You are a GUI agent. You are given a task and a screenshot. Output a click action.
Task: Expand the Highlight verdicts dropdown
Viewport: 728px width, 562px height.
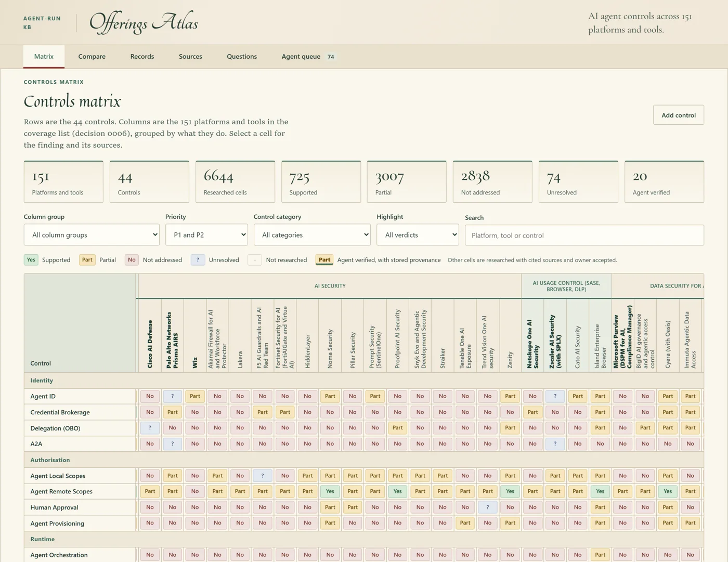click(x=418, y=235)
